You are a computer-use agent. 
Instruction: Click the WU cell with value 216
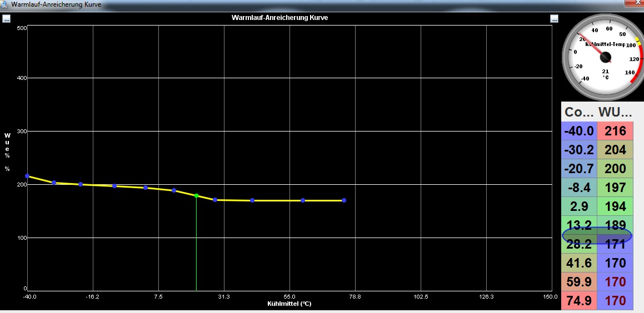615,132
